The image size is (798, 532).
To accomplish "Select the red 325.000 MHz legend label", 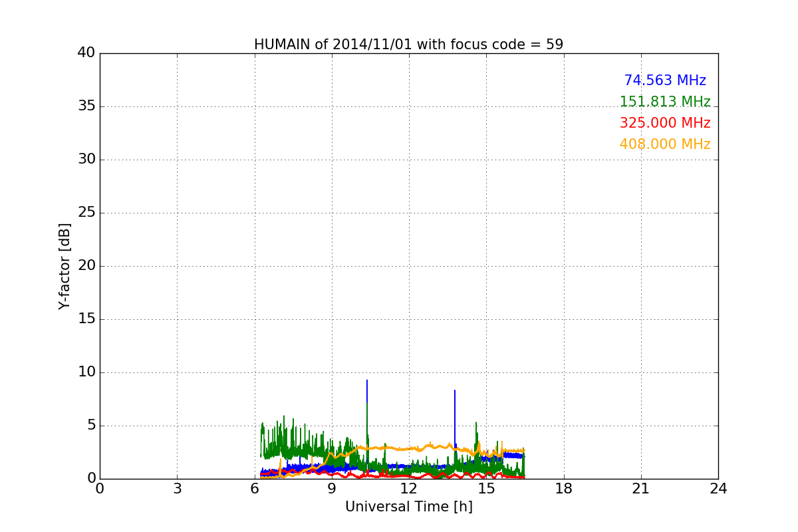I will point(665,123).
